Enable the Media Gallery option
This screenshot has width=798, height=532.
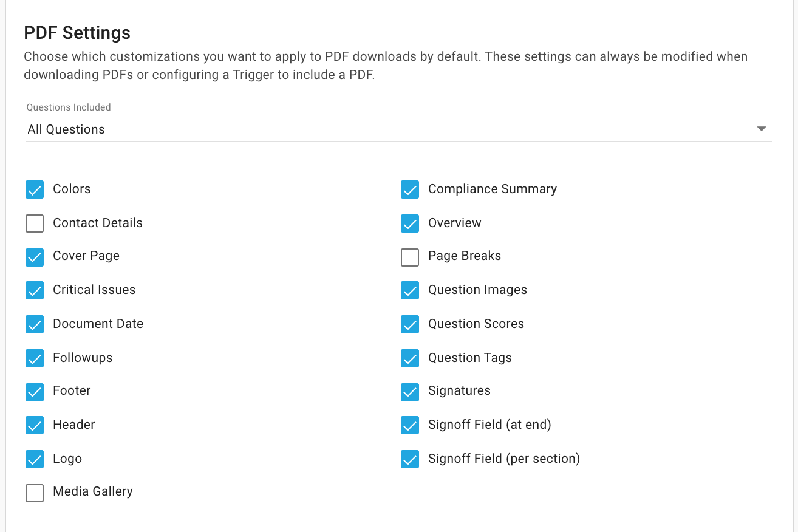tap(35, 493)
